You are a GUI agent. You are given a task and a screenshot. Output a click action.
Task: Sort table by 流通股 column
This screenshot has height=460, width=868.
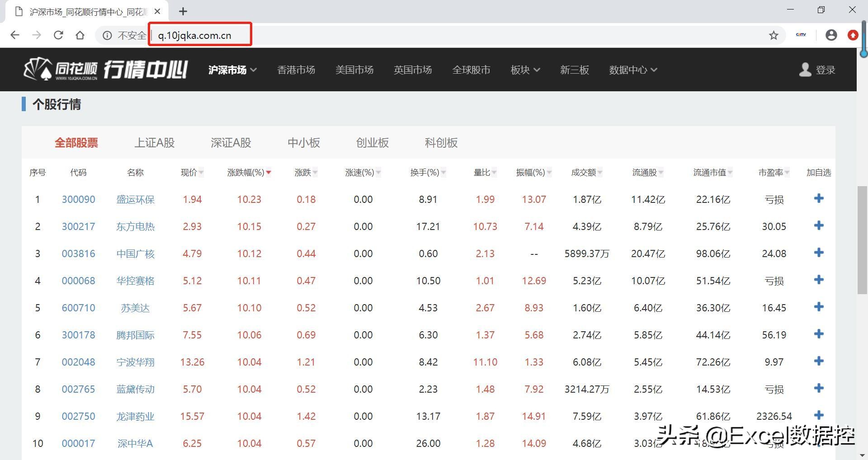point(648,172)
